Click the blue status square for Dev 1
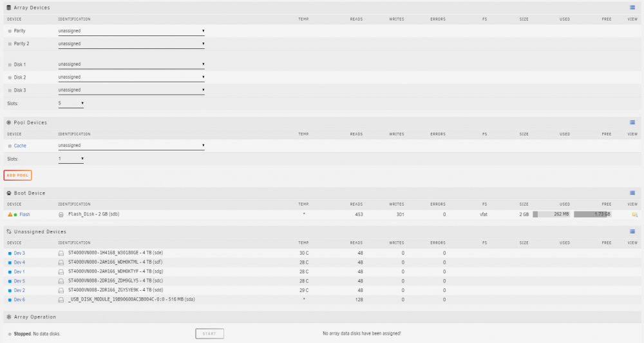644x343 pixels. coord(10,272)
